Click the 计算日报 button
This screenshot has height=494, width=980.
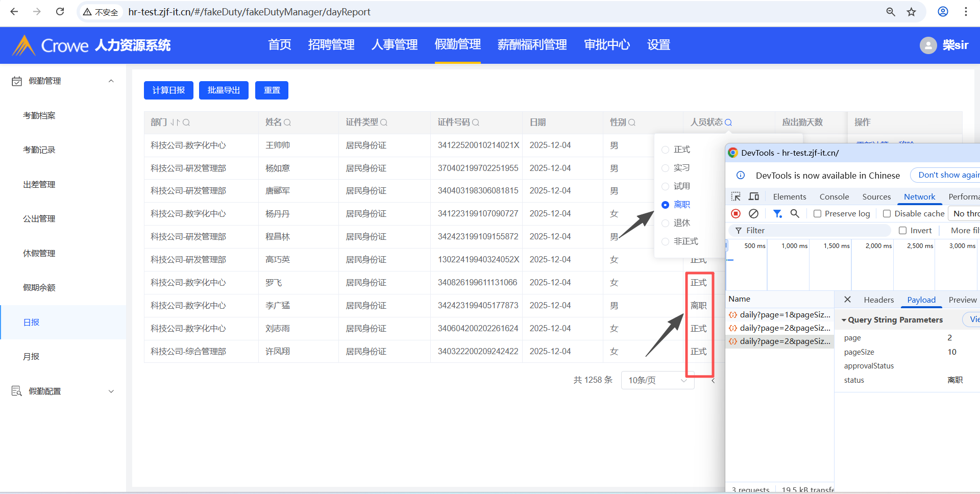pyautogui.click(x=168, y=90)
